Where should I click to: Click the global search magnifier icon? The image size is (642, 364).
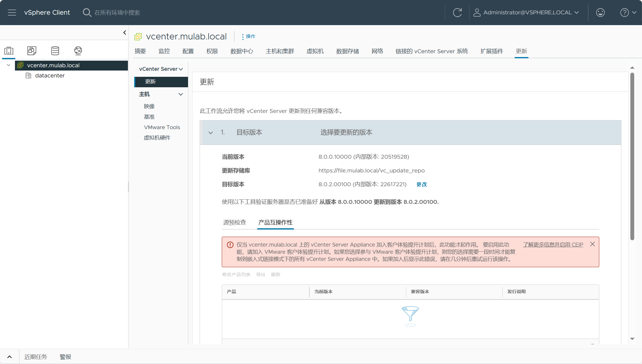[x=87, y=13]
